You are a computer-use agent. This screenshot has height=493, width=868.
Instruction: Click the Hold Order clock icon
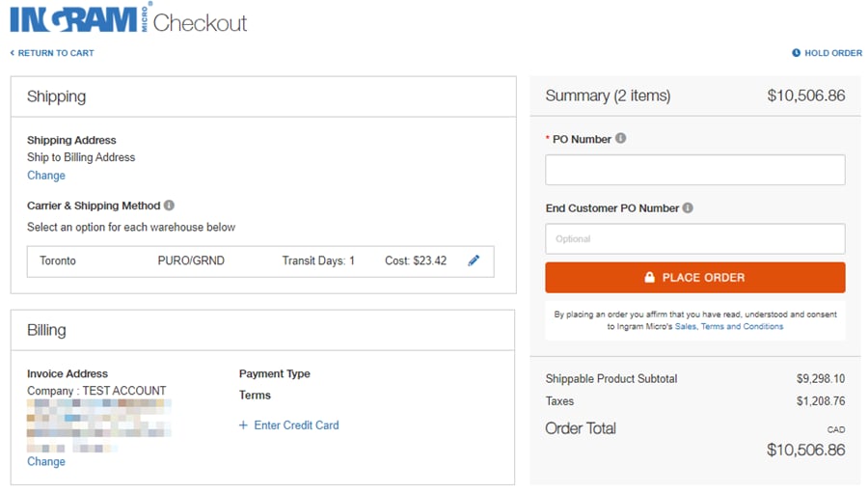click(x=797, y=53)
